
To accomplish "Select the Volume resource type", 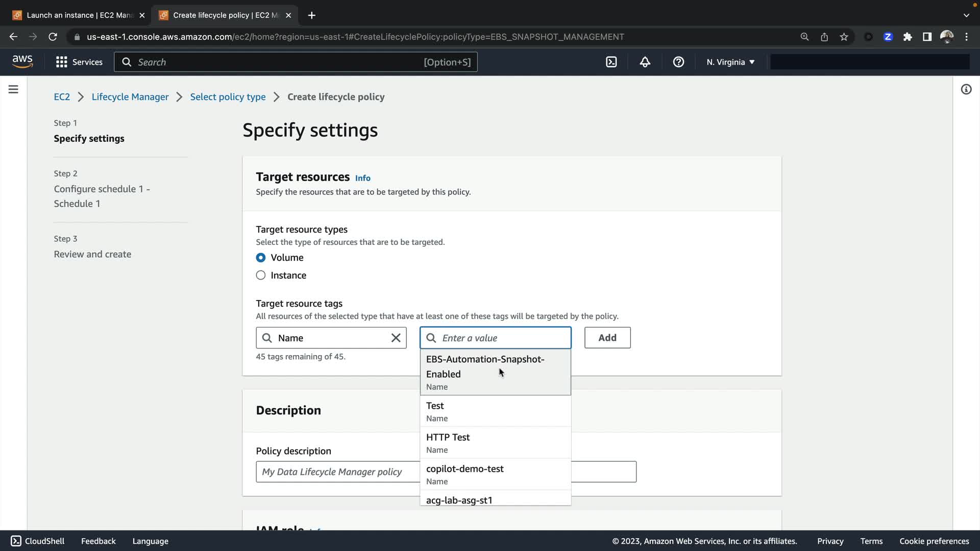I will point(261,258).
